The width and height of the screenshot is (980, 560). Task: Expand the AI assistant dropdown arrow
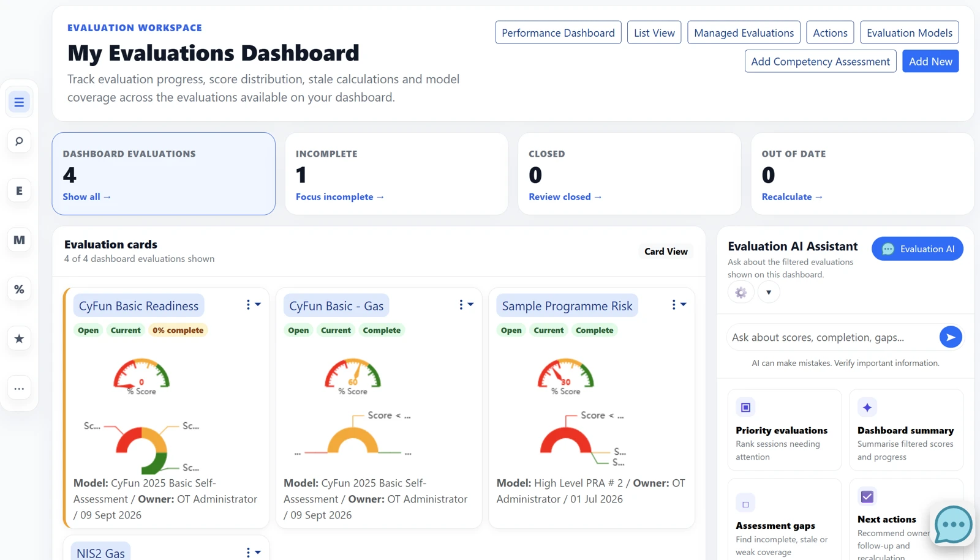click(x=769, y=293)
